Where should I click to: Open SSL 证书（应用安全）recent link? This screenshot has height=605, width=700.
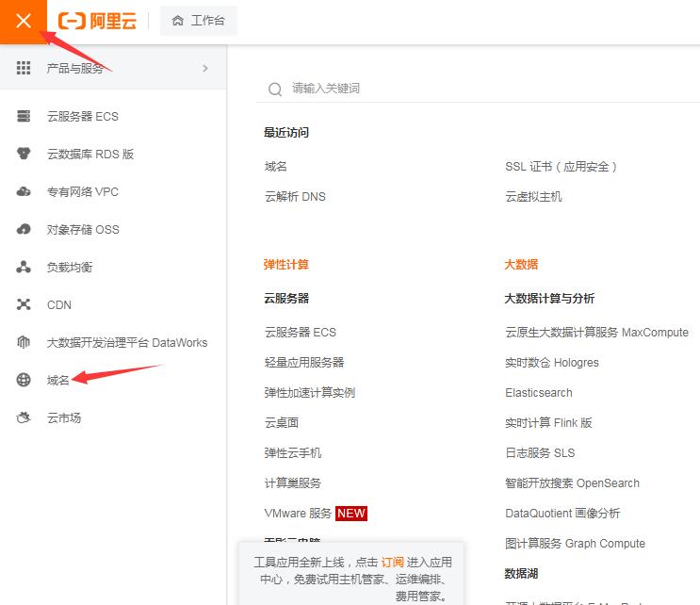561,167
